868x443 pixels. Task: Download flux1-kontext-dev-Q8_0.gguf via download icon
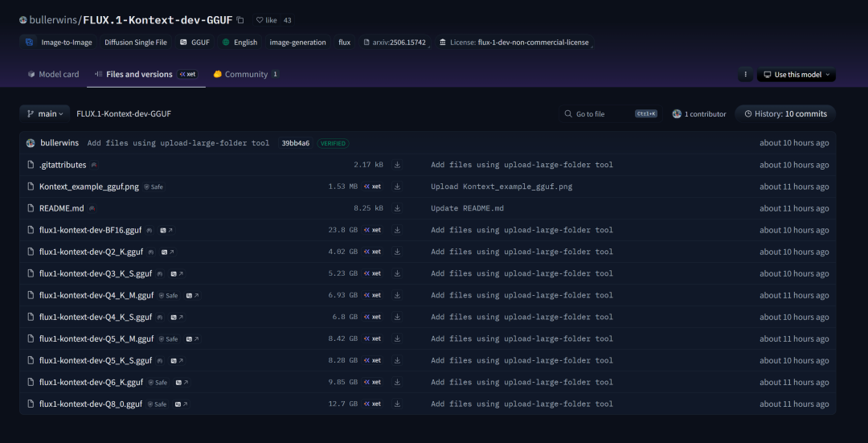pyautogui.click(x=397, y=404)
